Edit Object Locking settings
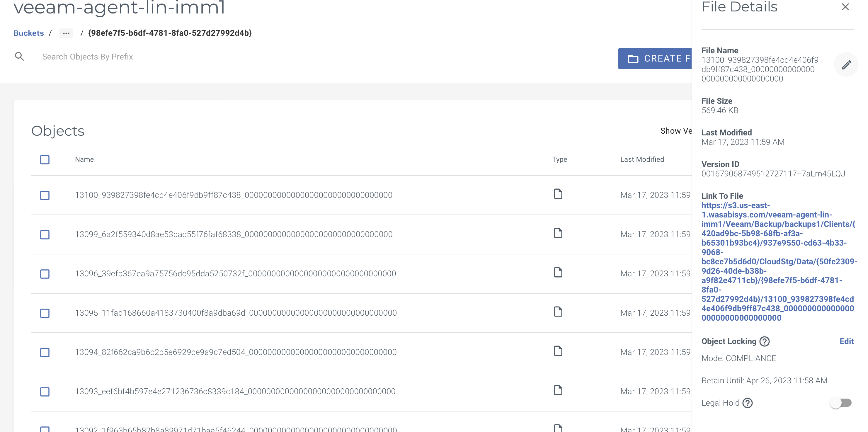Viewport: 868px width, 432px height. click(846, 341)
